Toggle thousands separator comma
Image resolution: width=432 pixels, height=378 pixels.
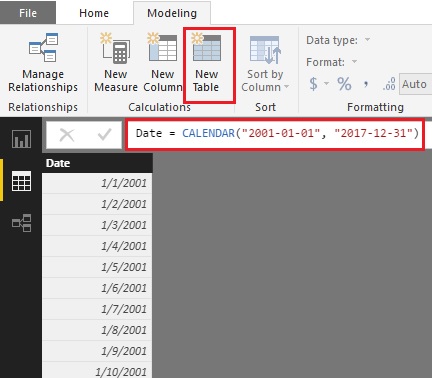[366, 84]
